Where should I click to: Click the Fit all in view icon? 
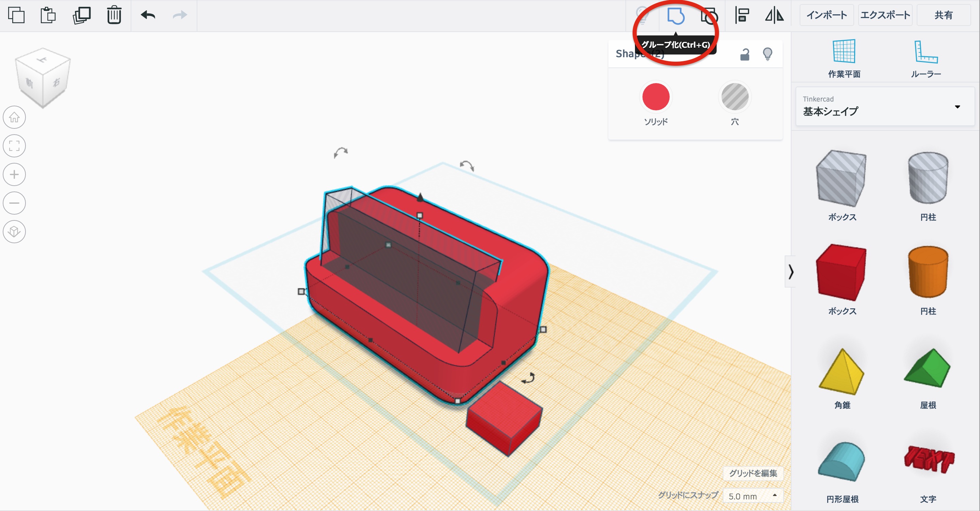pyautogui.click(x=14, y=146)
